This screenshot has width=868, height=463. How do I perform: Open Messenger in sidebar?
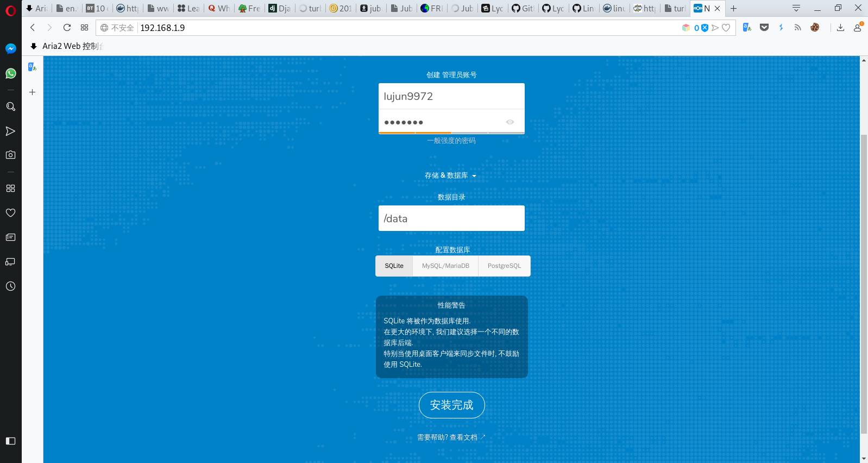coord(11,48)
